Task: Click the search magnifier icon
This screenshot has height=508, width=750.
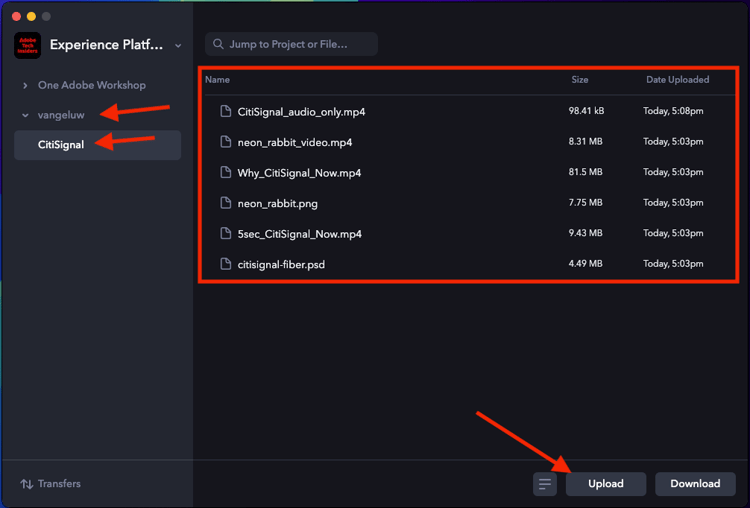Action: click(x=218, y=44)
